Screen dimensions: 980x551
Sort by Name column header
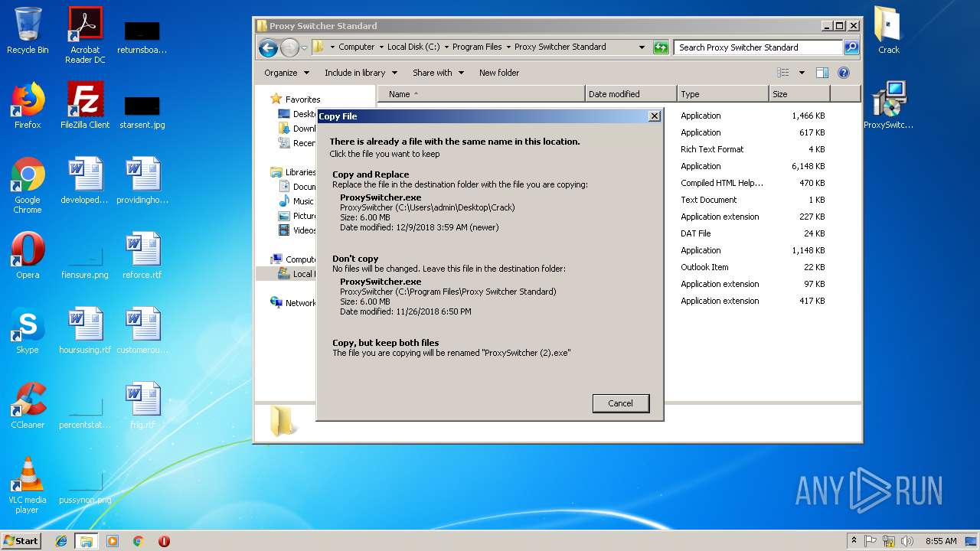(x=481, y=94)
